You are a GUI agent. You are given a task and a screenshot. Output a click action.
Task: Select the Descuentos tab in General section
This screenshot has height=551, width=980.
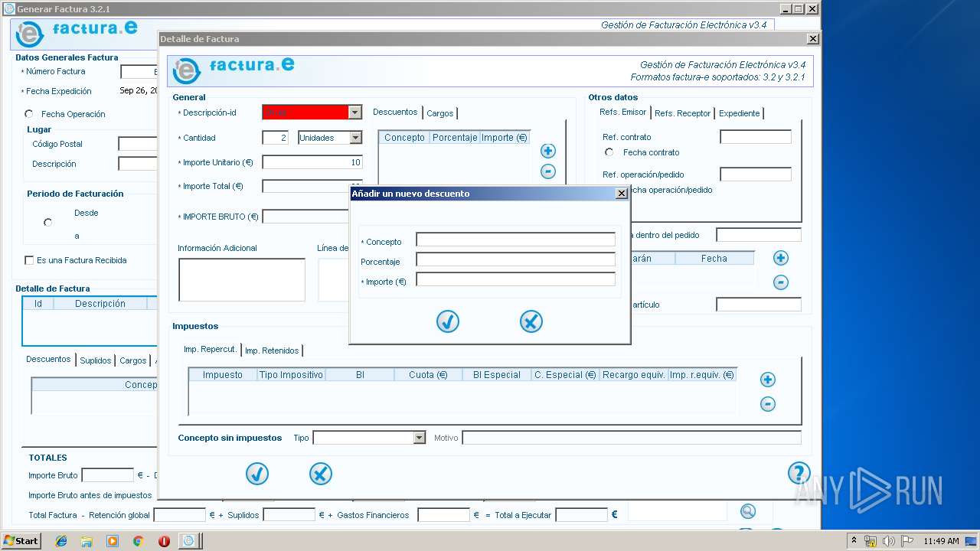pyautogui.click(x=395, y=112)
